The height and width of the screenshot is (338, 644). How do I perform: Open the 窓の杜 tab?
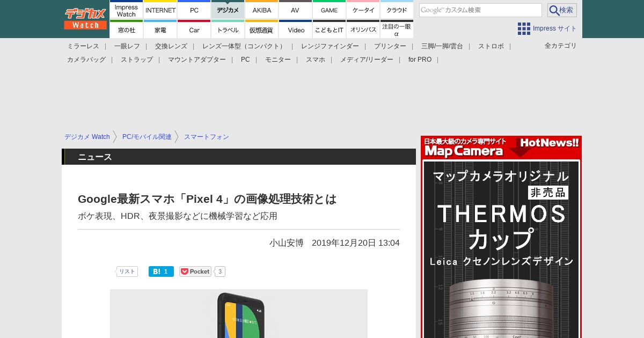point(126,30)
